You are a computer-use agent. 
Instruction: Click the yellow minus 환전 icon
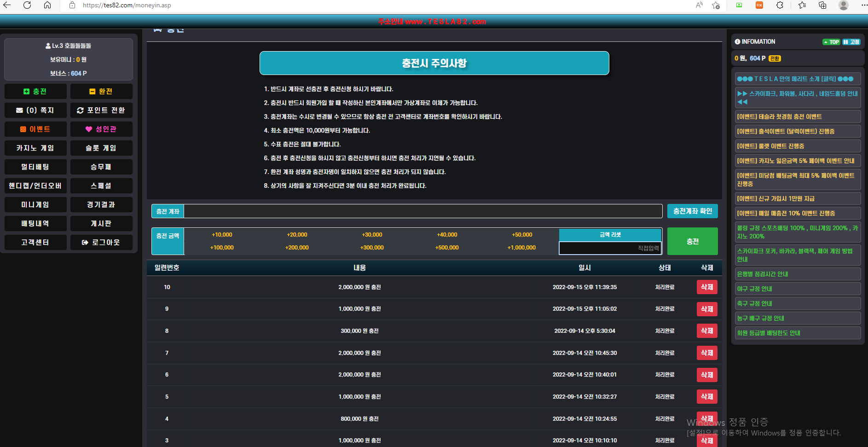tap(93, 92)
